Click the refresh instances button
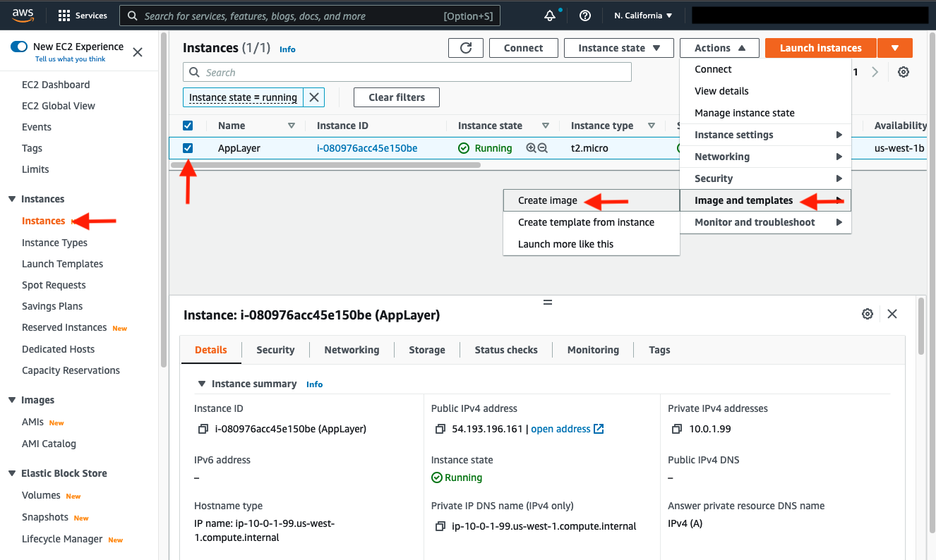 466,48
